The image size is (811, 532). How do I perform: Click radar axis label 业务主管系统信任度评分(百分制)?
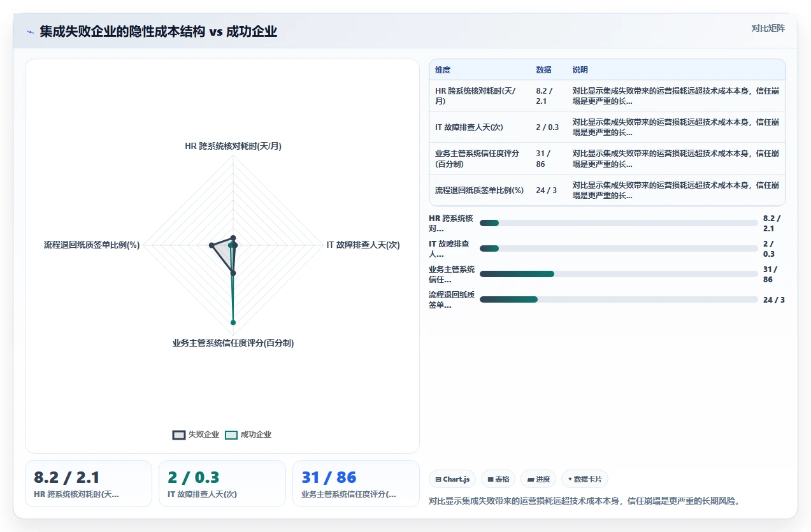[233, 343]
